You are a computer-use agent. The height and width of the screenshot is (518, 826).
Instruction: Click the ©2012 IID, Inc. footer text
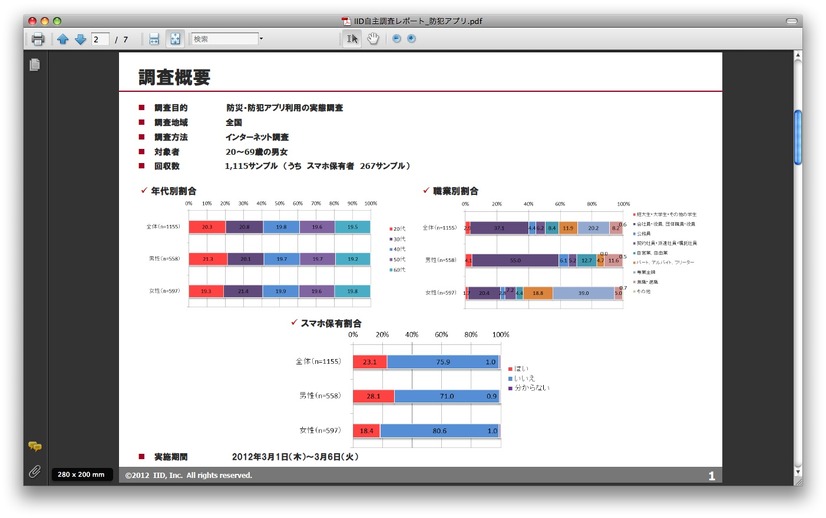click(189, 475)
